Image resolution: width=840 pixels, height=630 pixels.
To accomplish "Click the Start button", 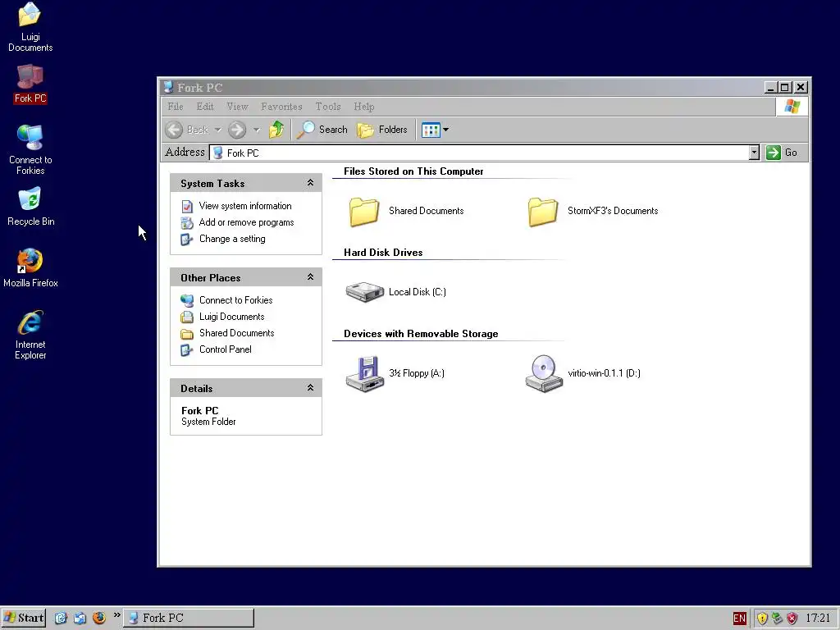I will coord(24,619).
